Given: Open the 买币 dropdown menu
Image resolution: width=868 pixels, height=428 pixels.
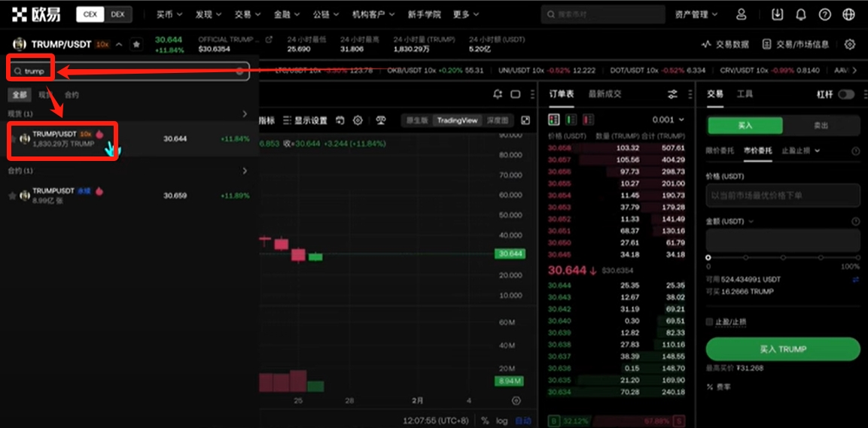Looking at the screenshot, I should pos(169,14).
